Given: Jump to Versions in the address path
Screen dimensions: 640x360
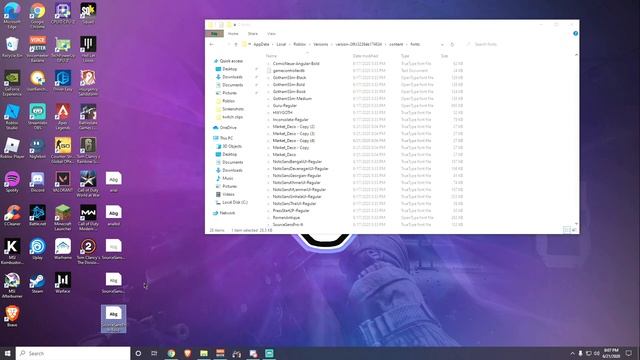Looking at the screenshot, I should pos(320,44).
